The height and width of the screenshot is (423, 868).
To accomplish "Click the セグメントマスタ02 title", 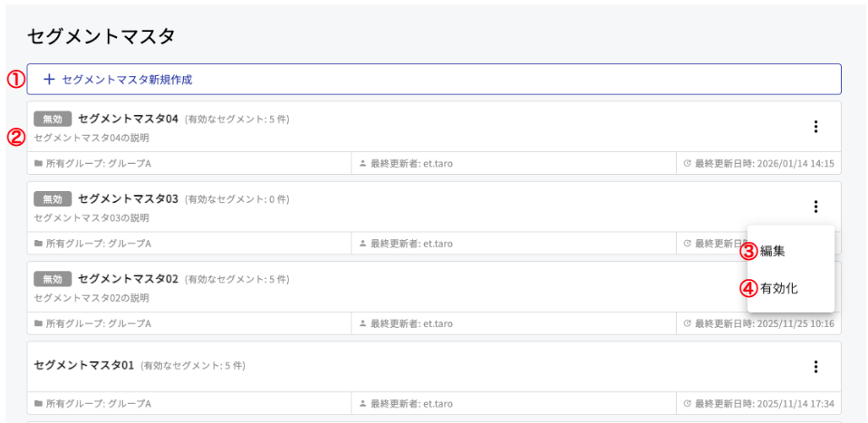I will pos(128,279).
